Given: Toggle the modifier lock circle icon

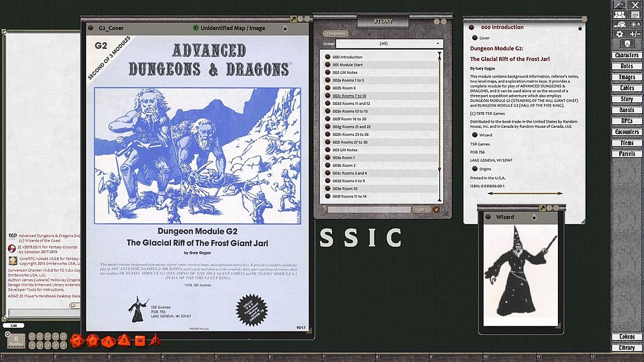Looking at the screenshot, I should (8, 334).
